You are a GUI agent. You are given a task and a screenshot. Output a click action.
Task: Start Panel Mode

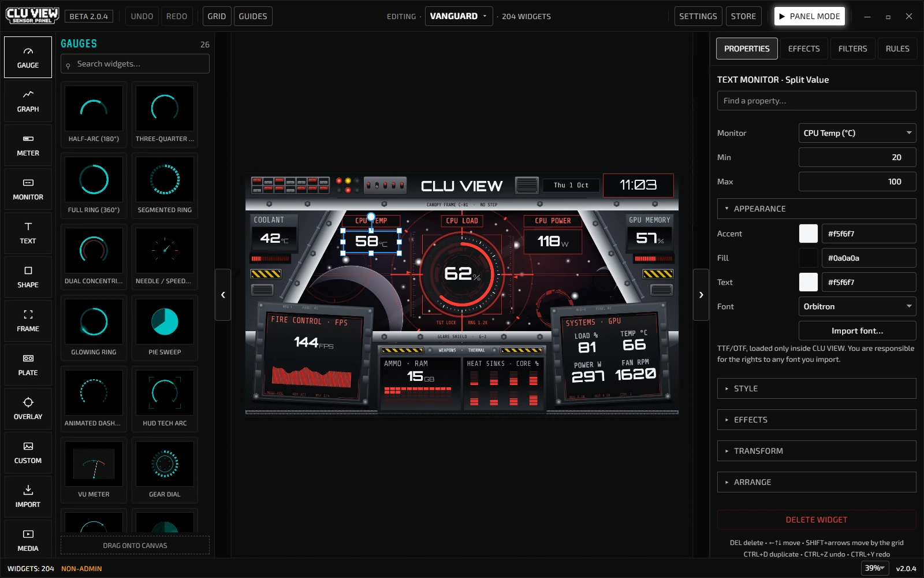pos(809,16)
